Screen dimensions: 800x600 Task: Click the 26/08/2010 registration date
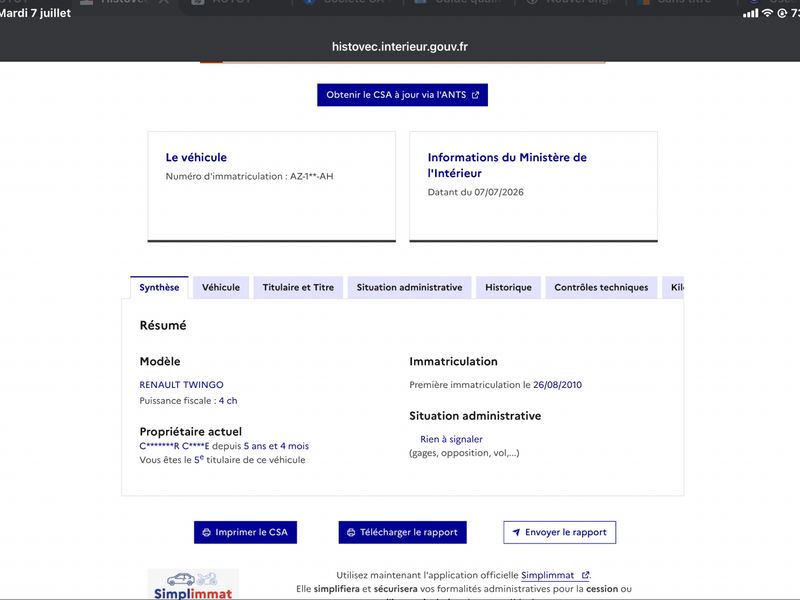pyautogui.click(x=557, y=385)
